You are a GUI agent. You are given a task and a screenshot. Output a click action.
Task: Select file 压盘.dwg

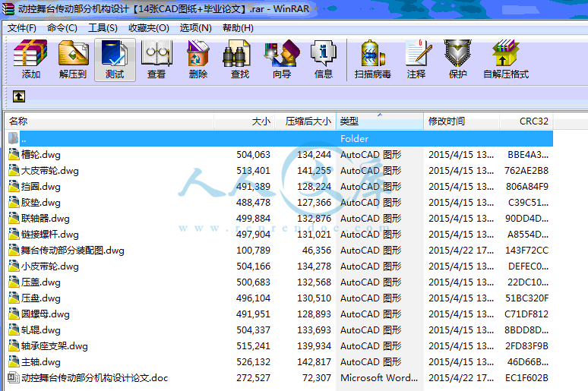click(x=40, y=298)
